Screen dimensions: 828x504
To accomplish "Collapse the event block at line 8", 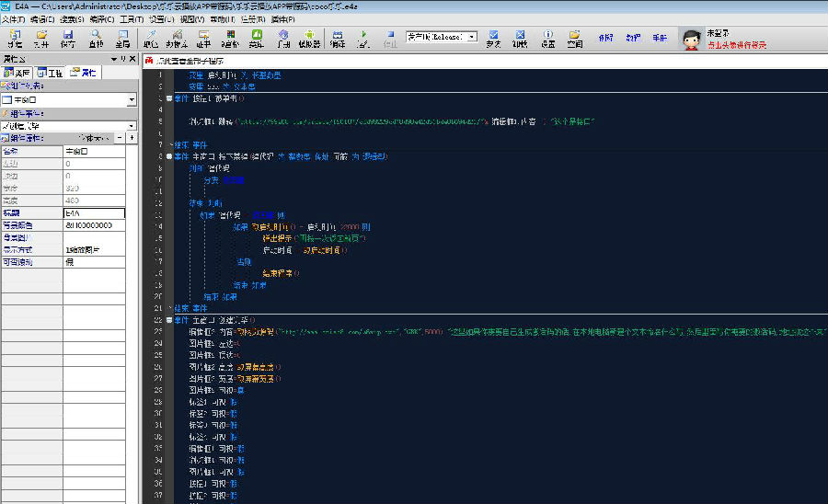I will (x=169, y=156).
